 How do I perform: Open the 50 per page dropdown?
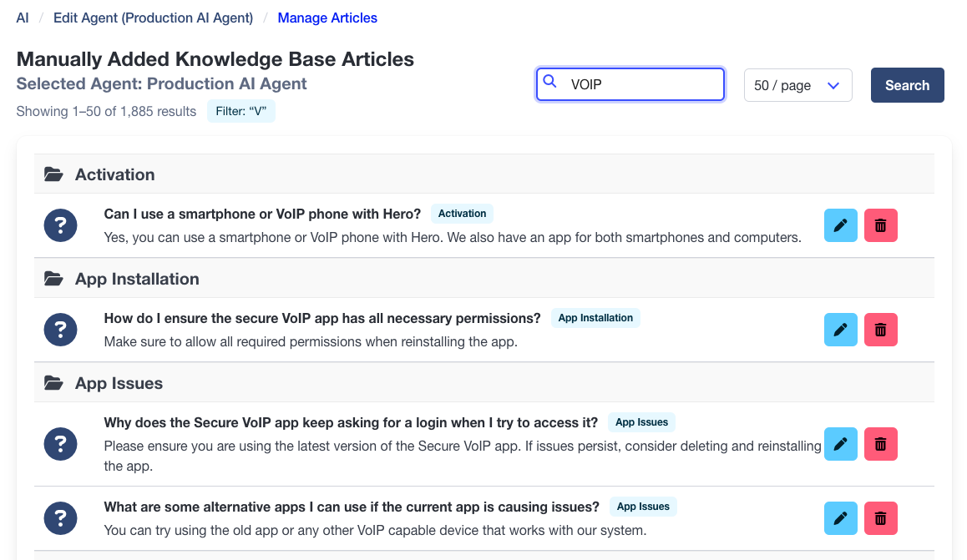point(797,84)
